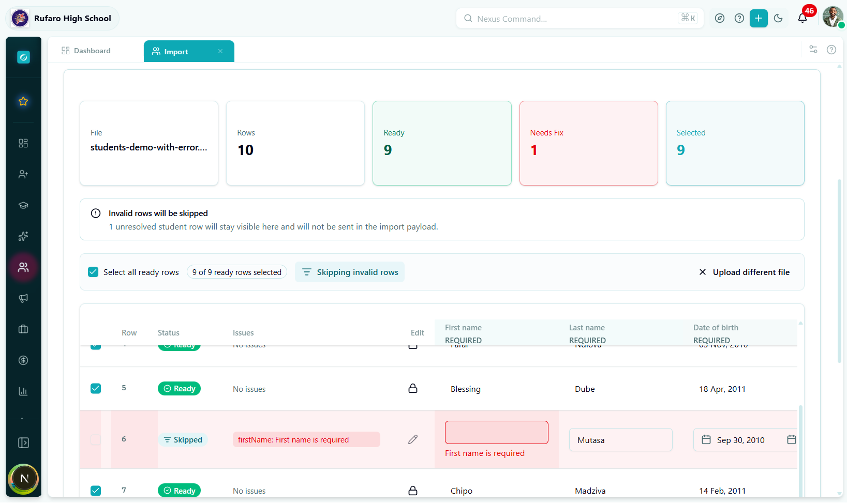Click the empty first name field on row 6

[x=497, y=432]
